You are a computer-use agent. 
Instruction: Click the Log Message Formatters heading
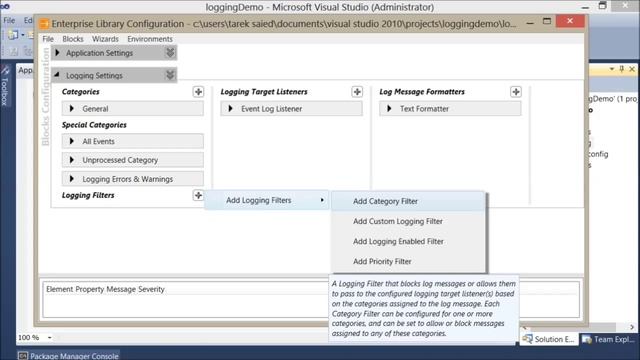point(422,92)
